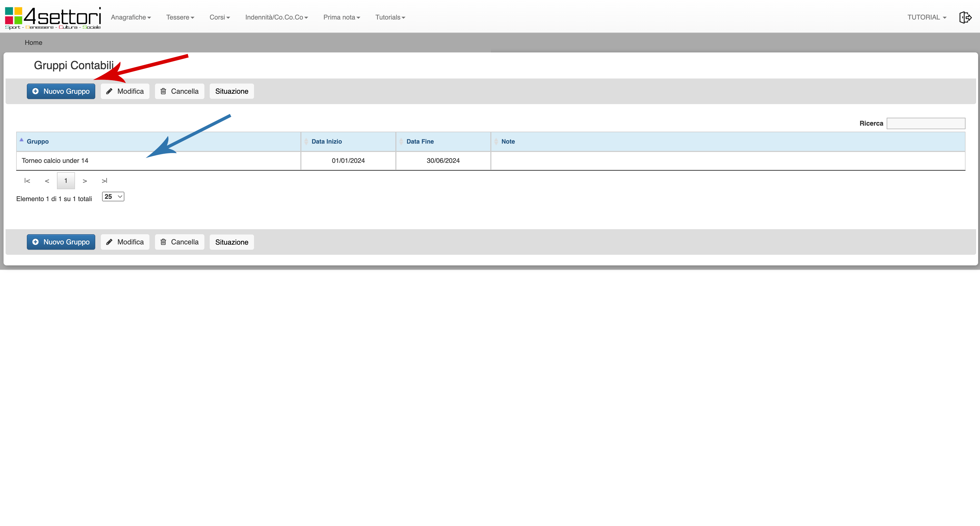Open the Anagrafiche menu
Screen dimensions: 980x526
(x=130, y=18)
